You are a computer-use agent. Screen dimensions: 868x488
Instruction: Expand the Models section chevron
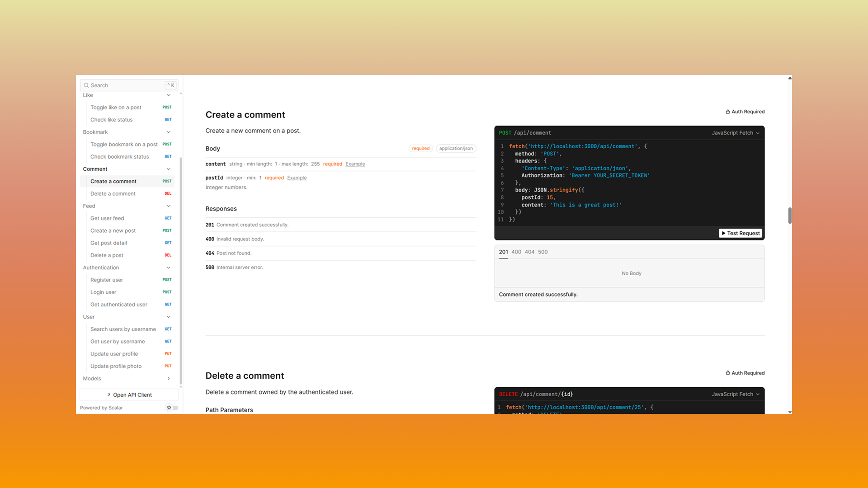point(169,379)
